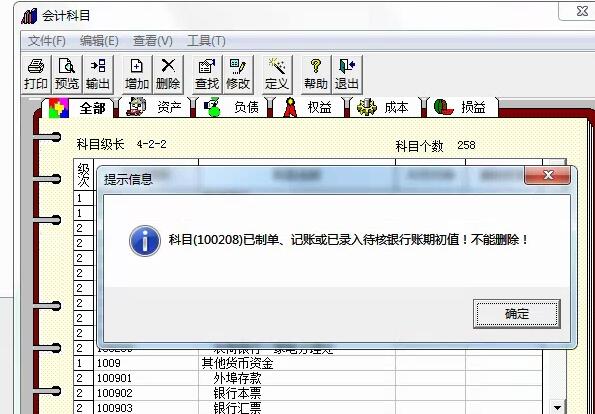Select the 损益 tab

(462, 107)
